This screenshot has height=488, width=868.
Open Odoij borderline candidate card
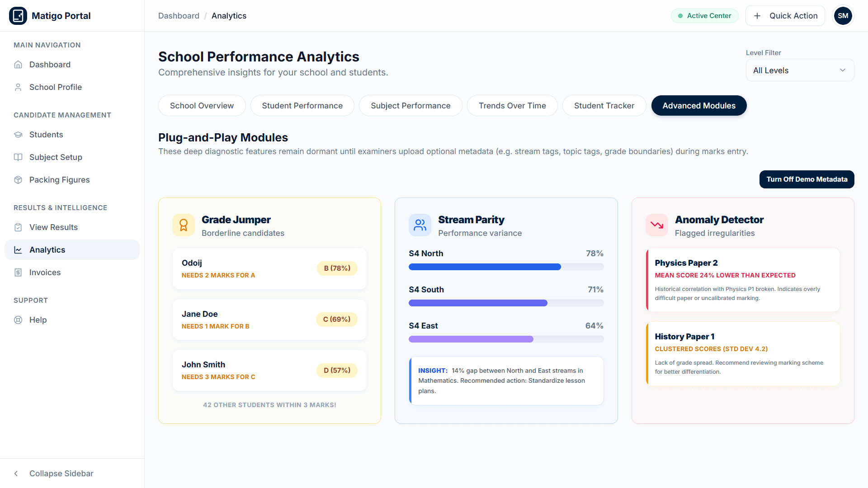(269, 268)
